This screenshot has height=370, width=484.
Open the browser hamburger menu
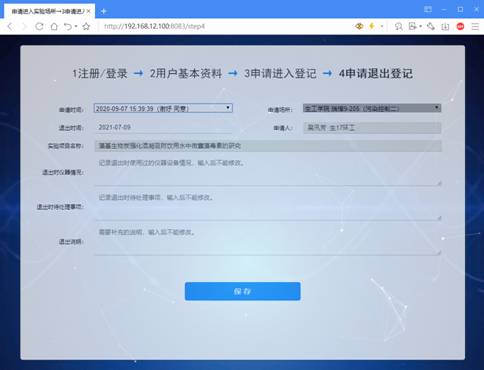(475, 26)
